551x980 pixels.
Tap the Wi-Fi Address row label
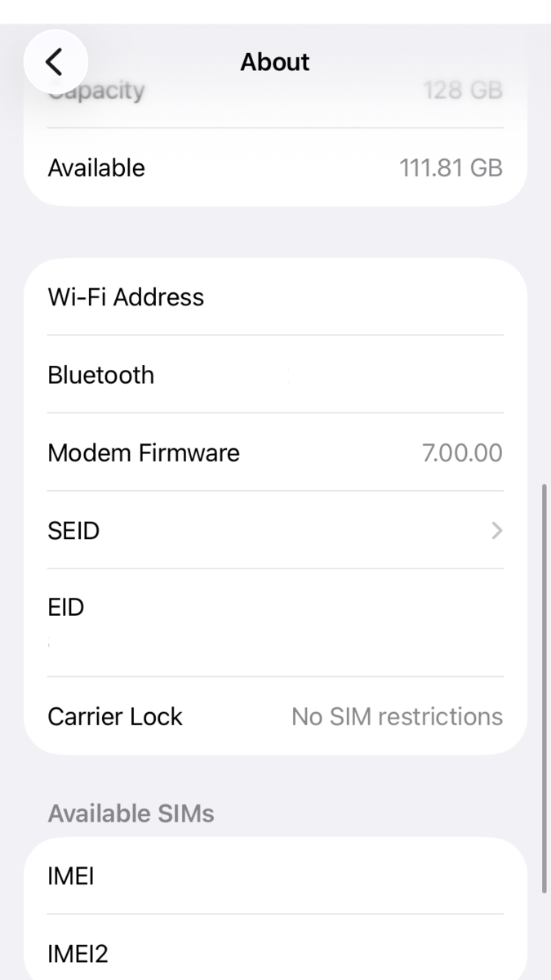(x=126, y=296)
